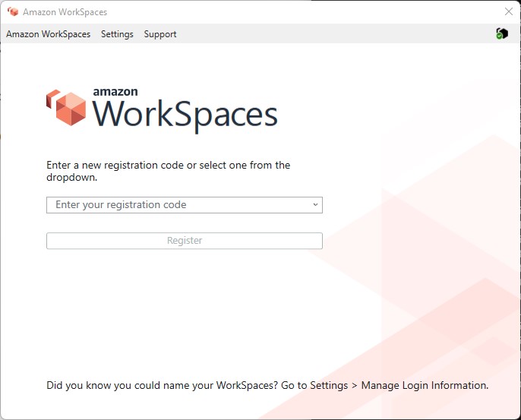Image resolution: width=521 pixels, height=420 pixels.
Task: Click the WorkSpaces icon in the title bar
Action: point(13,12)
